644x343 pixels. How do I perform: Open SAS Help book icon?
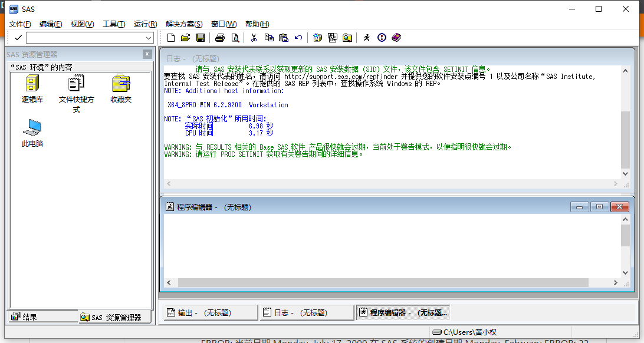[396, 38]
